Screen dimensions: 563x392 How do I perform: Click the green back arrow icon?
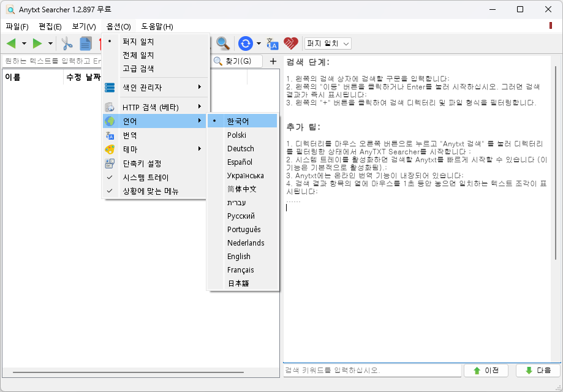pyautogui.click(x=11, y=43)
